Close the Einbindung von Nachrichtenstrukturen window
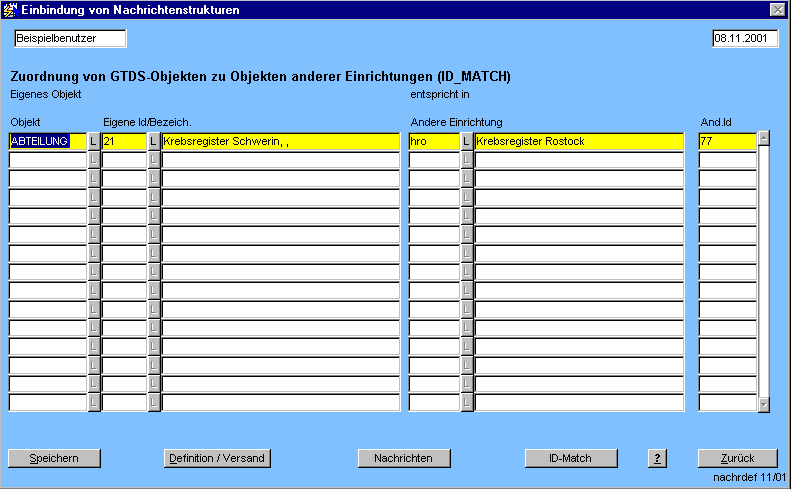The height and width of the screenshot is (489, 791). [777, 9]
